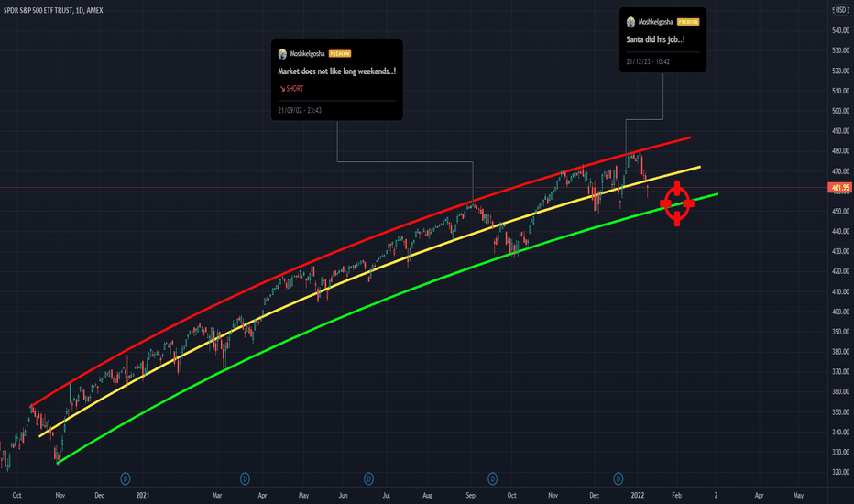Click the 500.00 price axis label
This screenshot has height=504, width=854.
coord(840,111)
